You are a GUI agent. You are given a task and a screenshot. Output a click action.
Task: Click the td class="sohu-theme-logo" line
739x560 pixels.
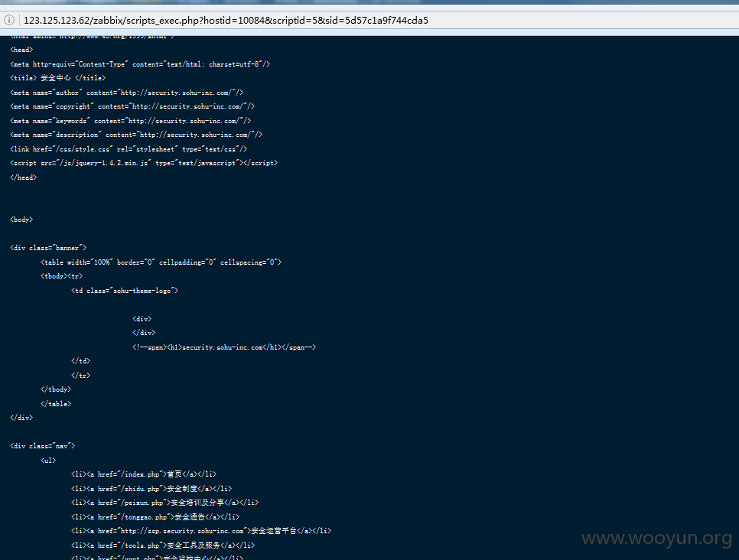click(125, 291)
